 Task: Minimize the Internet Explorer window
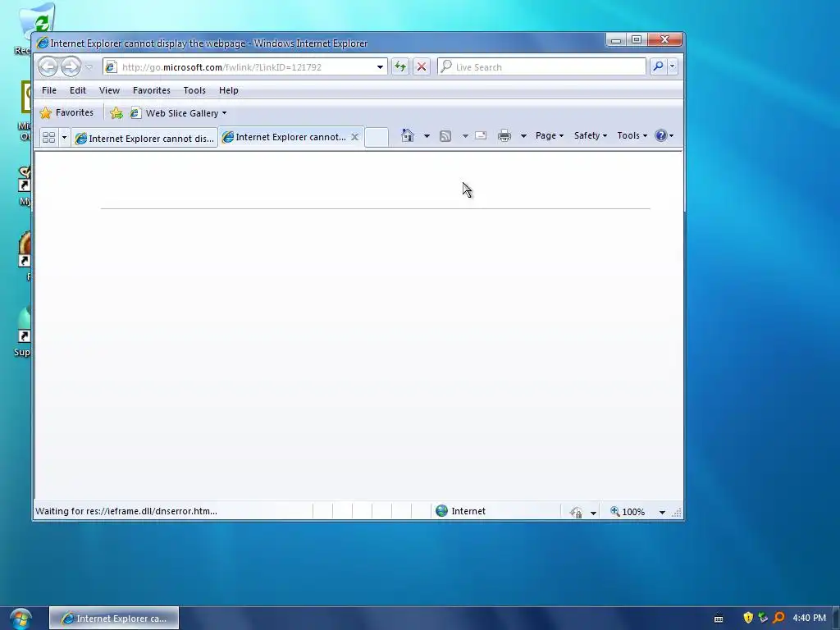(616, 39)
